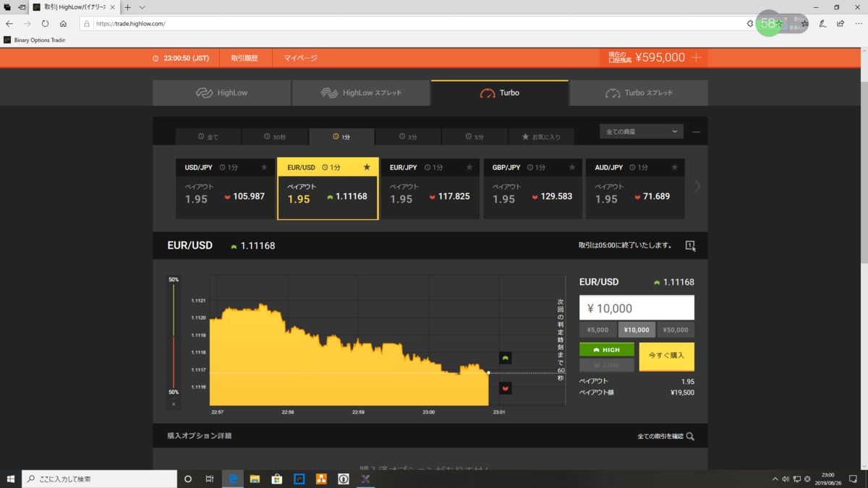Mark GBP/JPY as favorite via star
The image size is (868, 488).
tap(572, 168)
